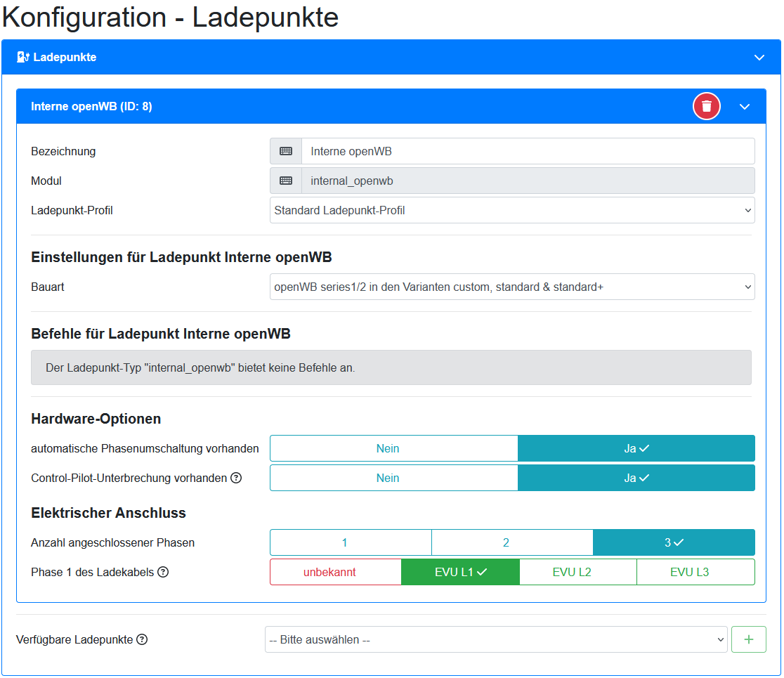Screen dimensions: 784x678
Task: Open the Bitte auswählen dropdown
Action: pyautogui.click(x=496, y=639)
